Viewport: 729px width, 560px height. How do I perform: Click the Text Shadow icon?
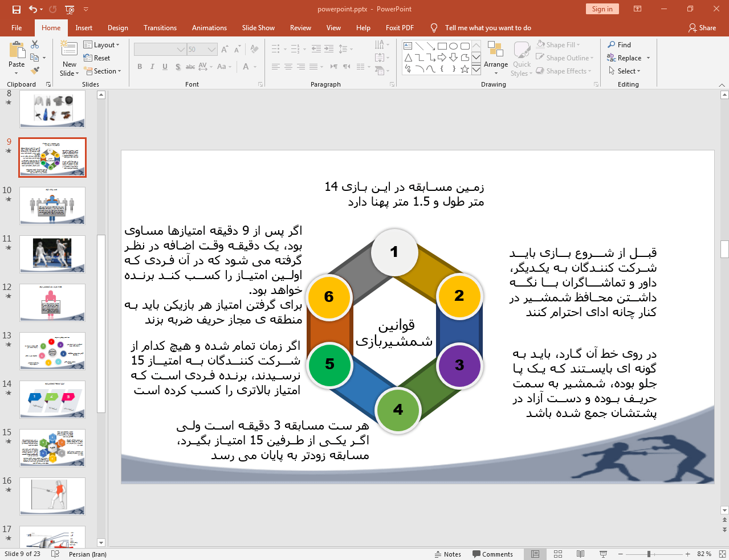[x=178, y=67]
